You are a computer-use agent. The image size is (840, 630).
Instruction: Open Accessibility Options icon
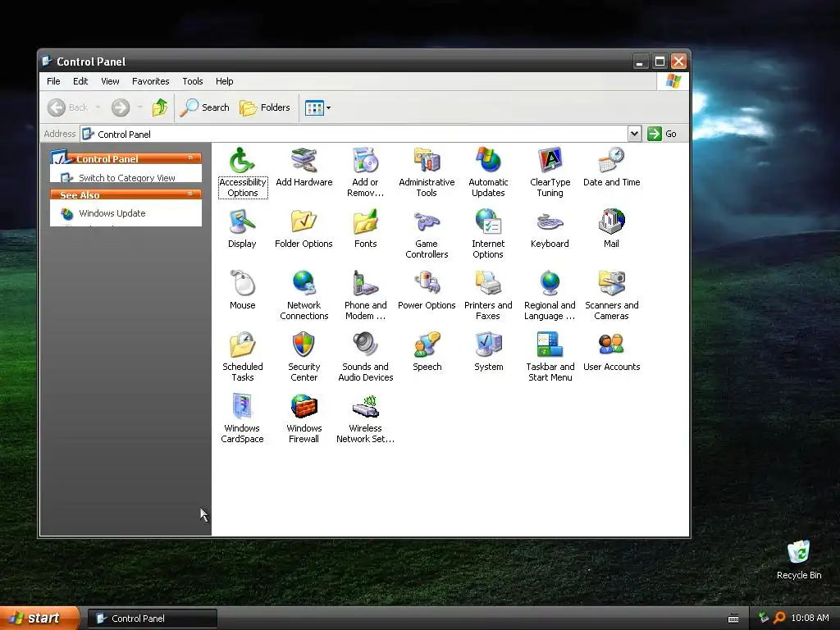pos(242,160)
